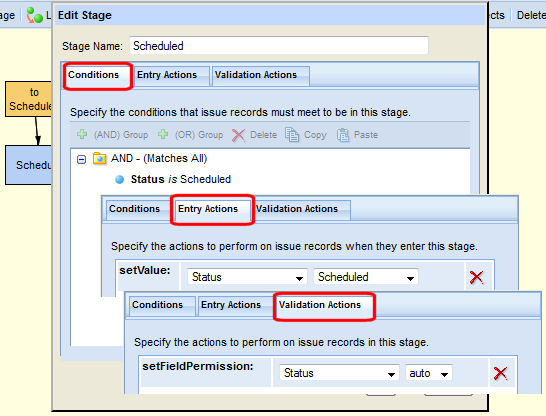Click the green plus icon for (OR) Group

pyautogui.click(x=163, y=134)
